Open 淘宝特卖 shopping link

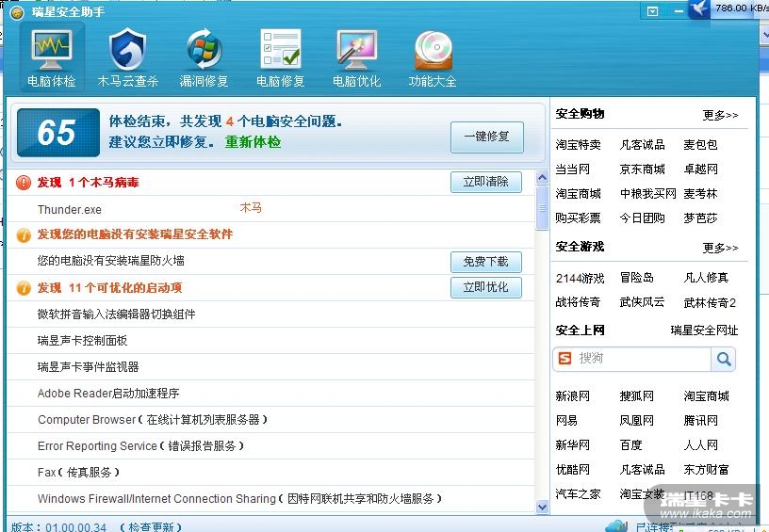click(x=579, y=145)
